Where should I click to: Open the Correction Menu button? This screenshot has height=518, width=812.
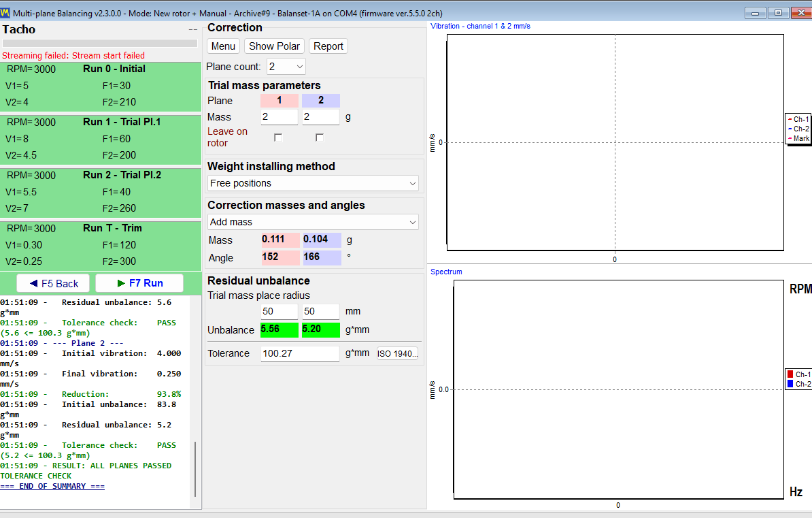tap(223, 46)
